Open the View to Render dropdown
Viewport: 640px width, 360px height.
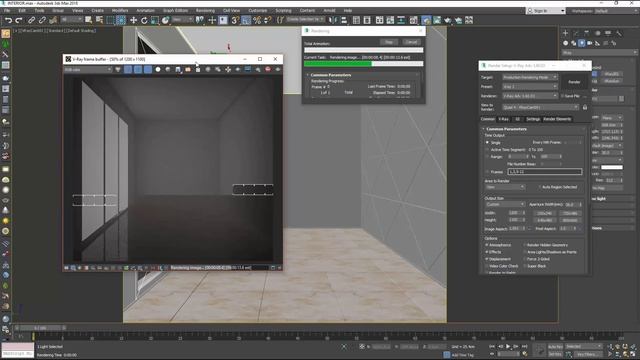pos(540,107)
